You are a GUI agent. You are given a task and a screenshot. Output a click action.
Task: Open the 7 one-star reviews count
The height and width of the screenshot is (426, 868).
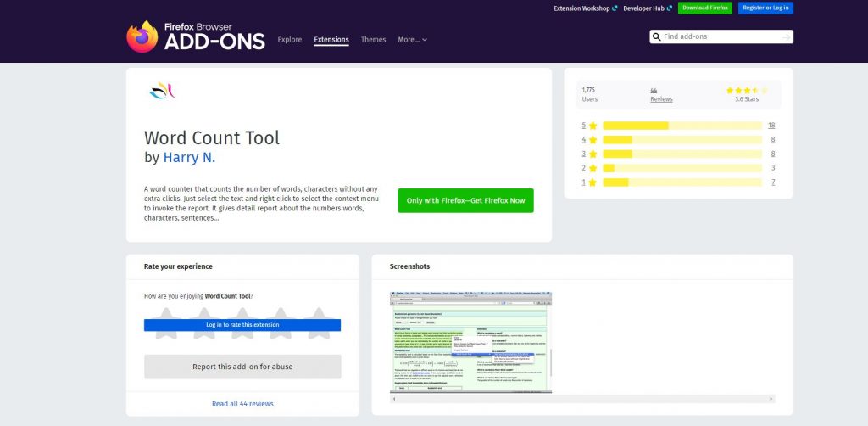[773, 182]
